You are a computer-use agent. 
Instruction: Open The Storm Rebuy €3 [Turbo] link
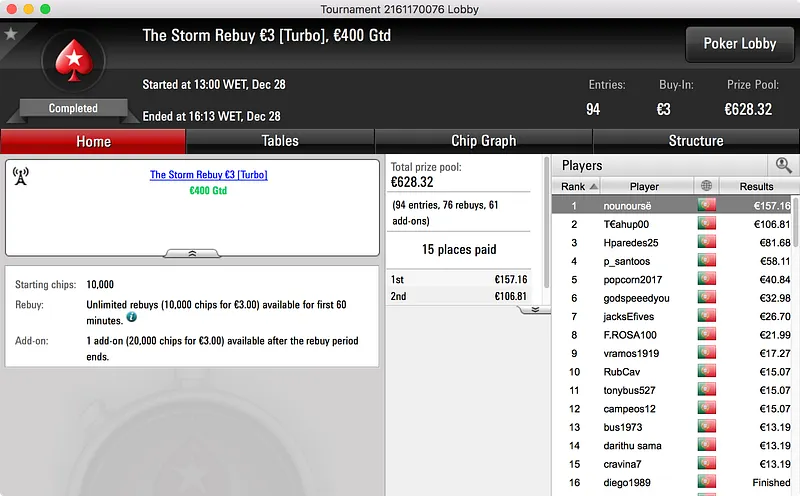click(208, 175)
